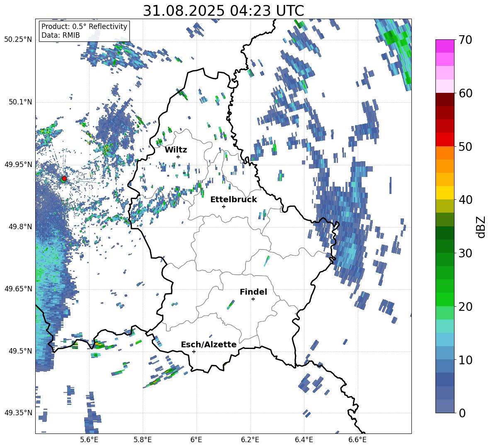Click the 5.8°E longitude label
The height and width of the screenshot is (448, 491).
click(x=143, y=440)
